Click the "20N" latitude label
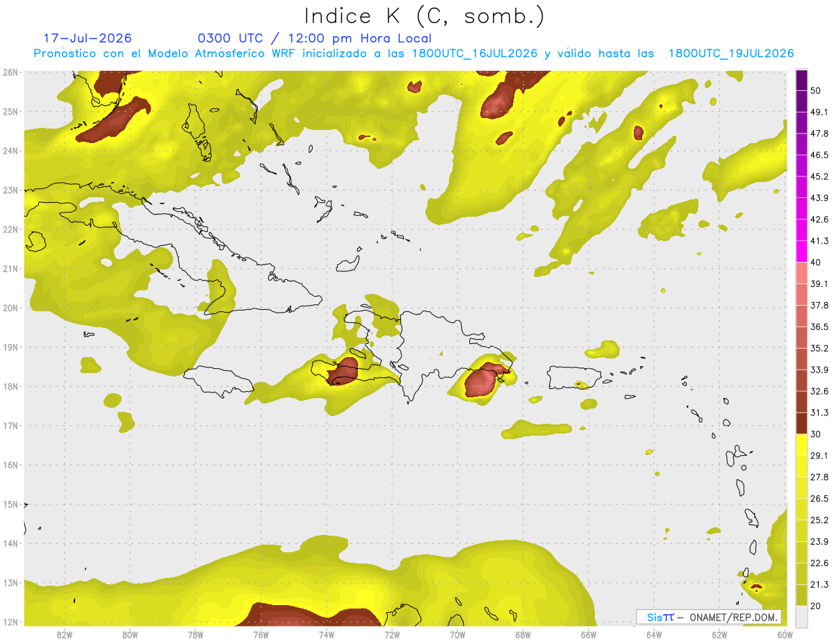Screen dimensions: 834x644 [x=10, y=308]
